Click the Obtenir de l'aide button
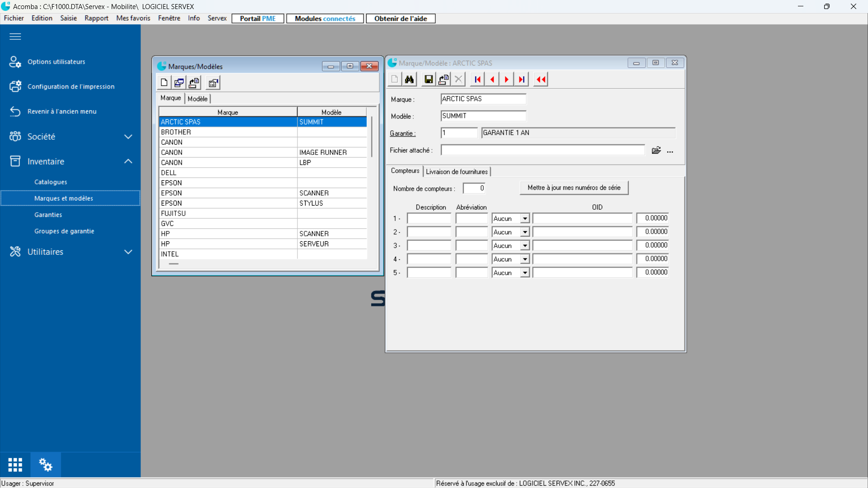The height and width of the screenshot is (488, 868). (x=400, y=19)
